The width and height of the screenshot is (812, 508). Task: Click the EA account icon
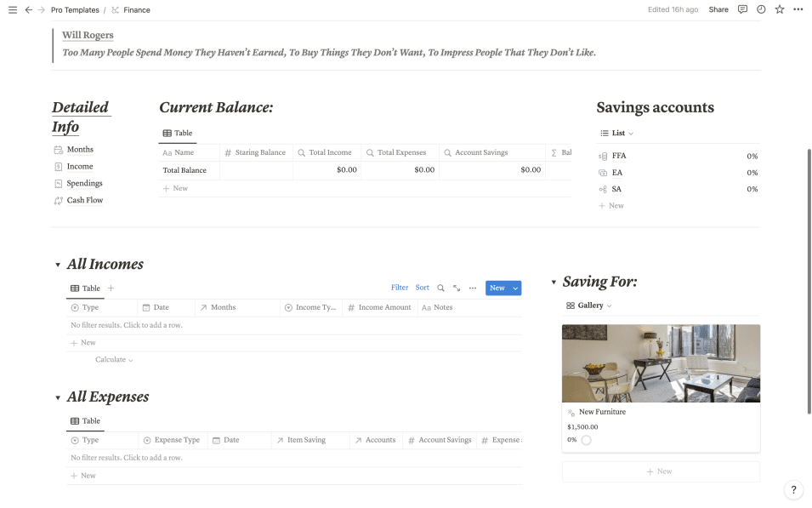(x=603, y=173)
